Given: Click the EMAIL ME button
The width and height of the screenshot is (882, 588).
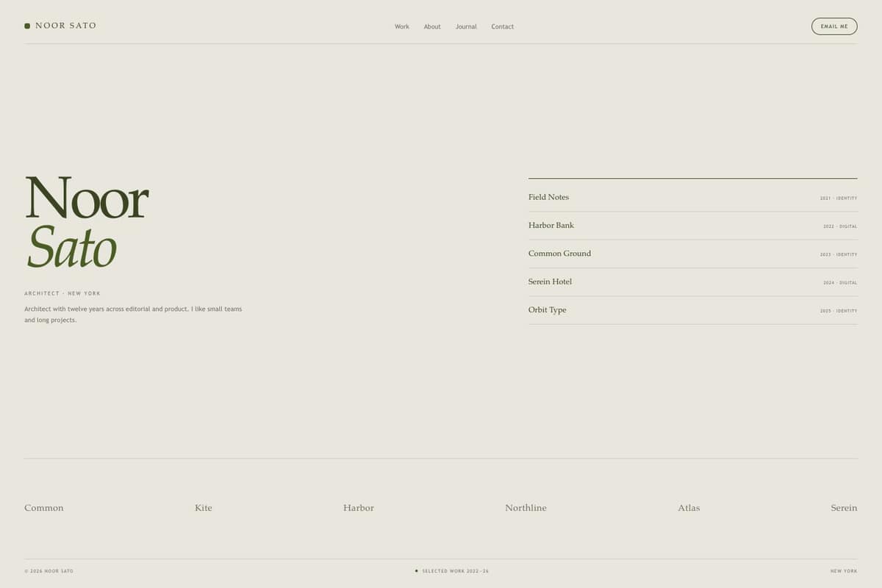Looking at the screenshot, I should pos(834,26).
